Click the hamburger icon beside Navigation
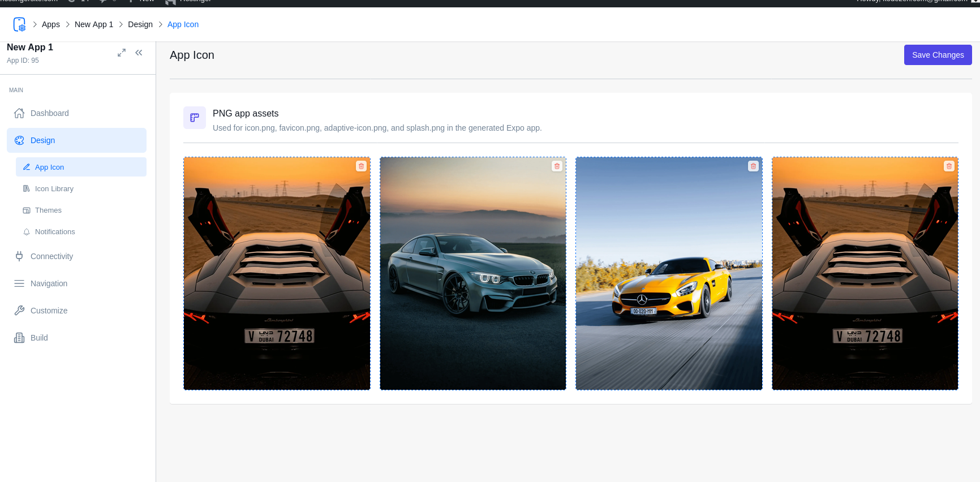This screenshot has height=482, width=980. [19, 283]
